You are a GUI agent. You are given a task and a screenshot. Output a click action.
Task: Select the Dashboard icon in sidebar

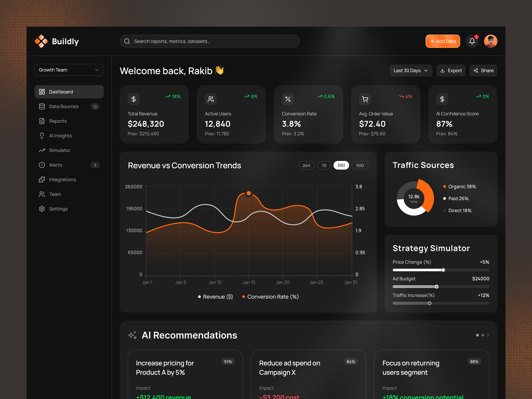(42, 92)
